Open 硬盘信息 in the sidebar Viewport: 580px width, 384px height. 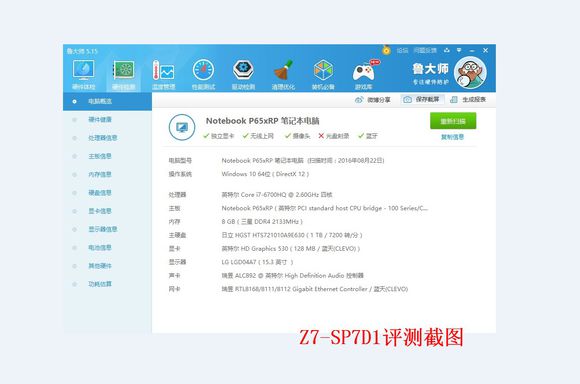point(100,193)
